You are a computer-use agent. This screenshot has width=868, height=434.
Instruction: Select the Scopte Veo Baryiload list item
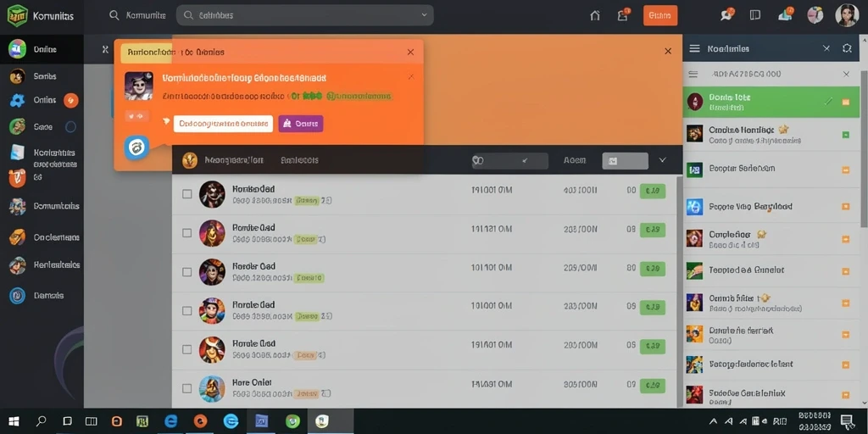(771, 207)
